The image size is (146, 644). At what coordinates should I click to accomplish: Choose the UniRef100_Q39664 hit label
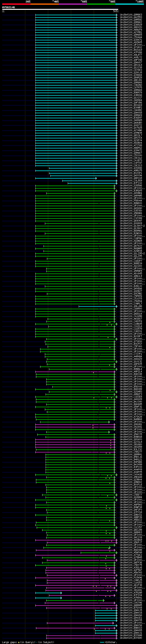click(131, 75)
